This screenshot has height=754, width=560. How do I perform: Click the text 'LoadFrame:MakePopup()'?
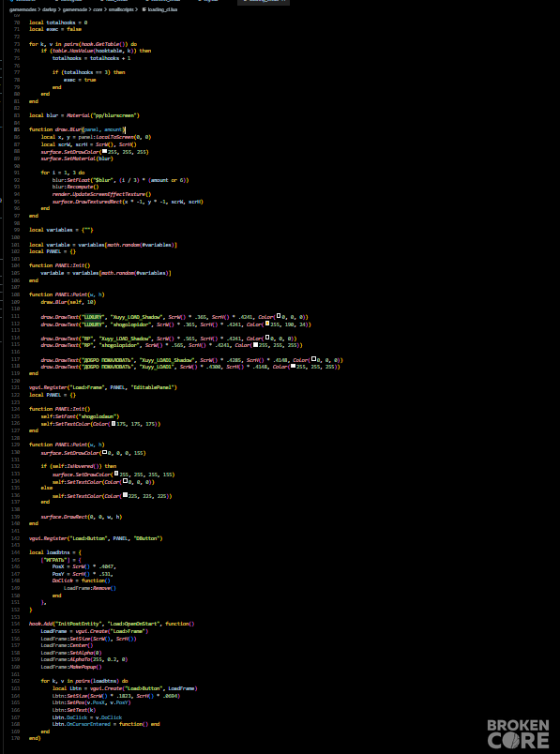coord(71,667)
